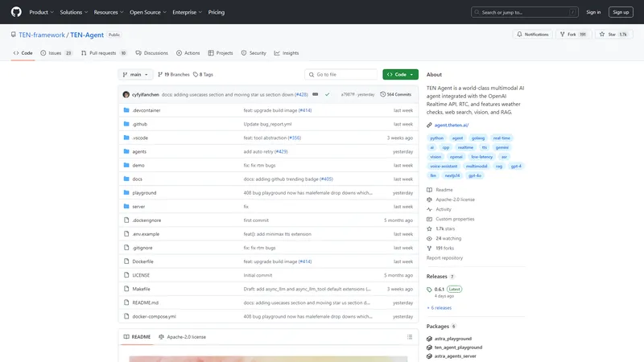Open pull request #429 link
Viewport: 644px width, 362px height.
click(x=281, y=151)
